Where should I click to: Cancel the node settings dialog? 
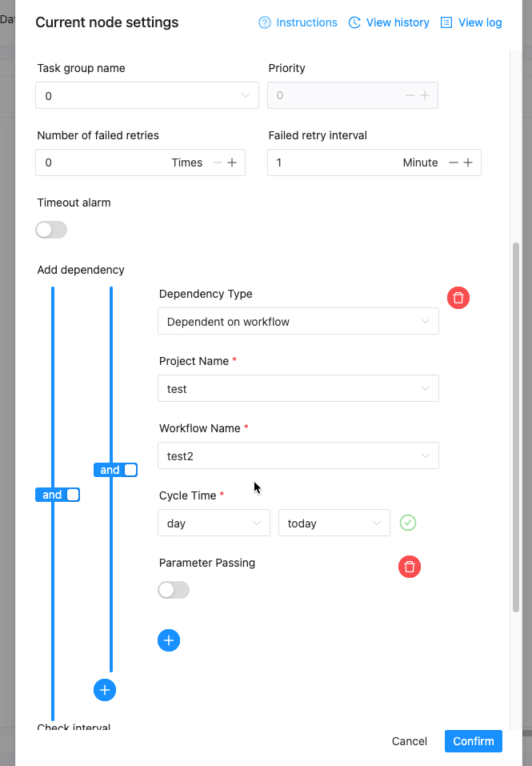point(410,741)
